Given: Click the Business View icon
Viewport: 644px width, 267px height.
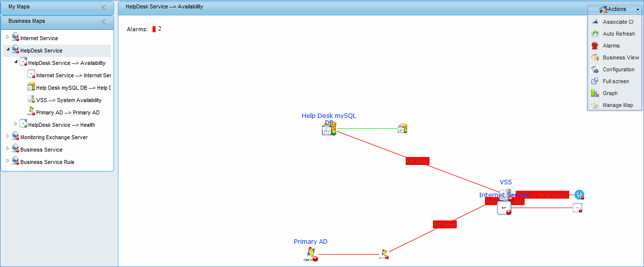Looking at the screenshot, I should coord(595,57).
